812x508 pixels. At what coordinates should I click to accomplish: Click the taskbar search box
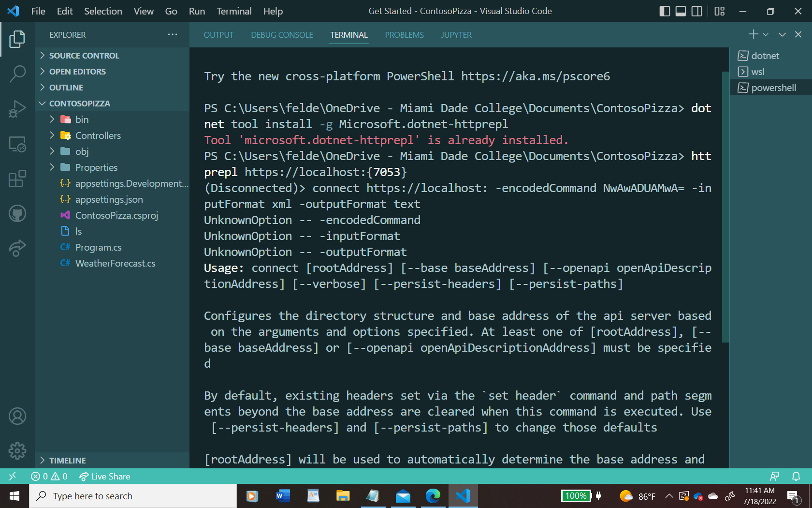[133, 496]
